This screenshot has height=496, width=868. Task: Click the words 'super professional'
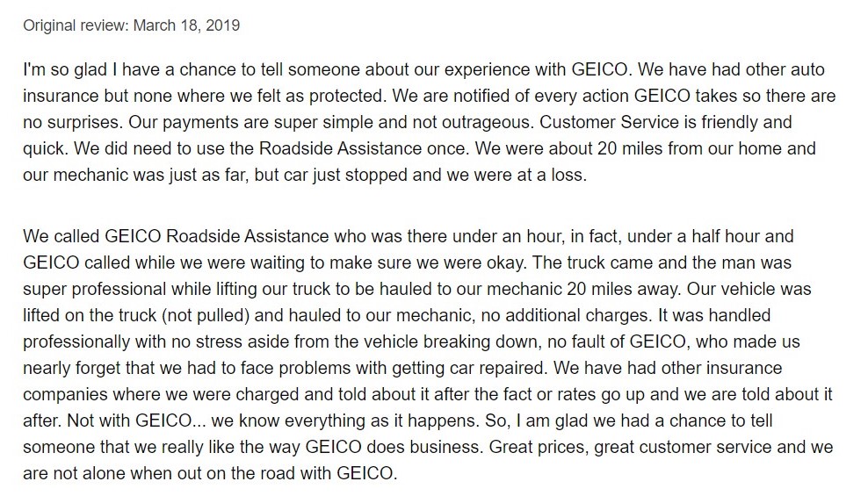[94, 289]
